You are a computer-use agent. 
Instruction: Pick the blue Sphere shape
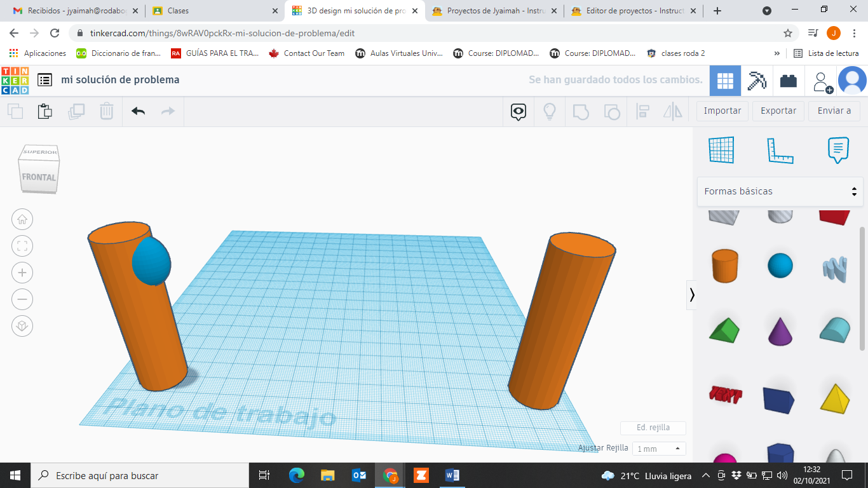click(x=780, y=266)
